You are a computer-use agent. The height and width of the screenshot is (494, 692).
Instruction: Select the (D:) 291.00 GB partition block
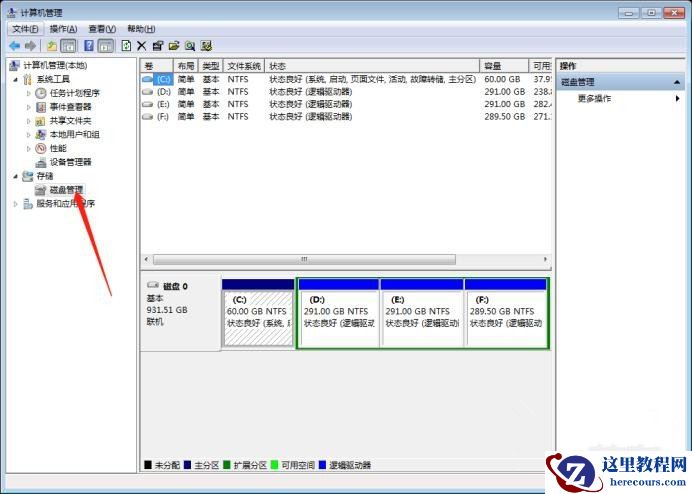click(338, 313)
